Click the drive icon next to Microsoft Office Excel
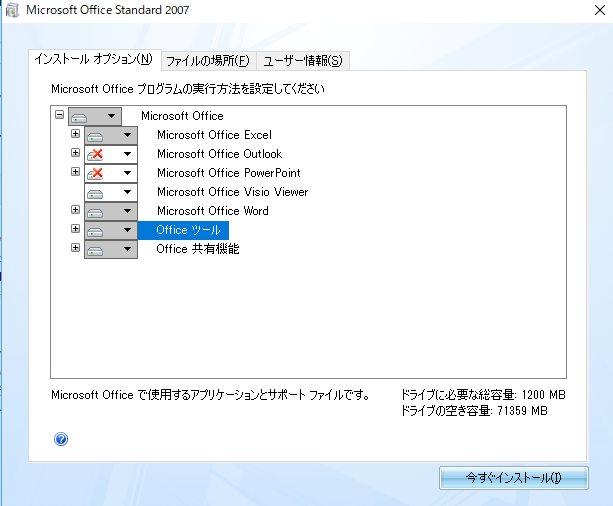The image size is (613, 506). pyautogui.click(x=96, y=135)
